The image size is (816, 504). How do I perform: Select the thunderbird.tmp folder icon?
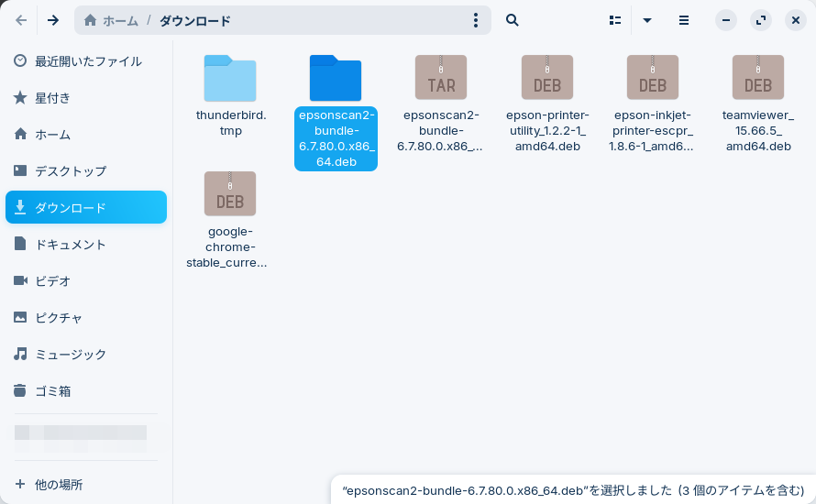click(230, 78)
